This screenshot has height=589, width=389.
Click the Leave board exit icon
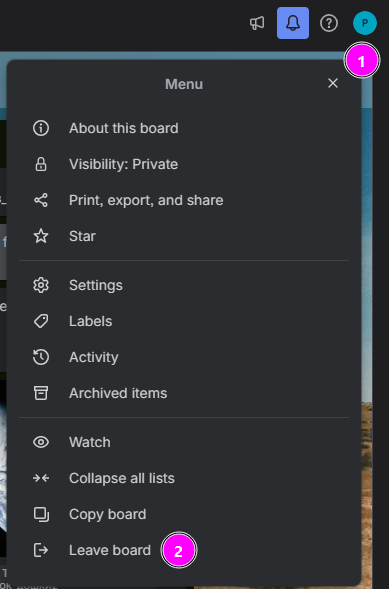tap(41, 550)
